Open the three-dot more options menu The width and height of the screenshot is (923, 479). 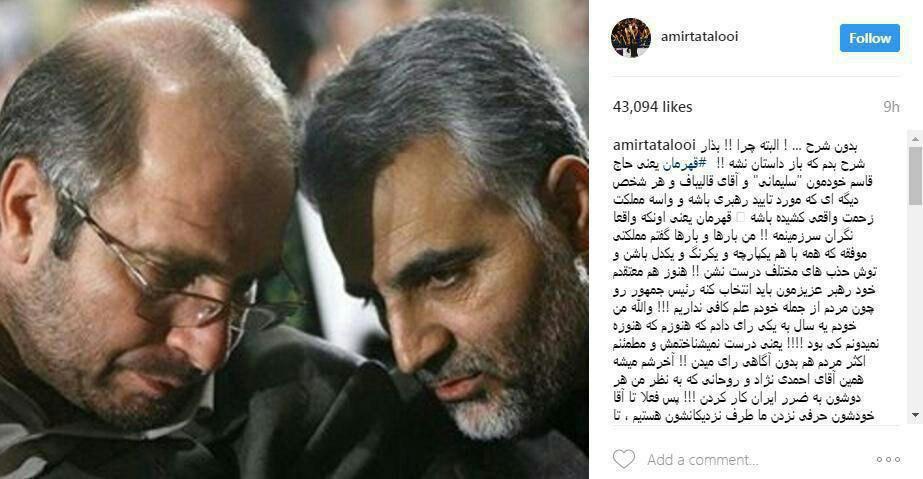[x=888, y=460]
